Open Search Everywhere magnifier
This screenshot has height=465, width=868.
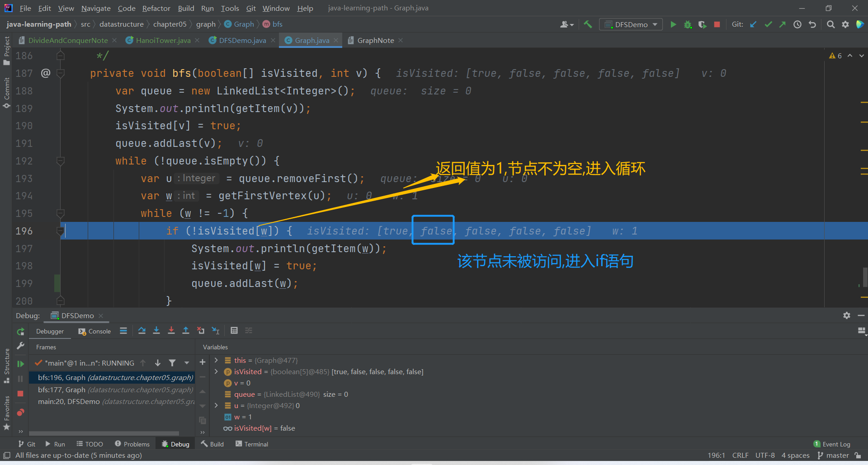[x=830, y=24]
